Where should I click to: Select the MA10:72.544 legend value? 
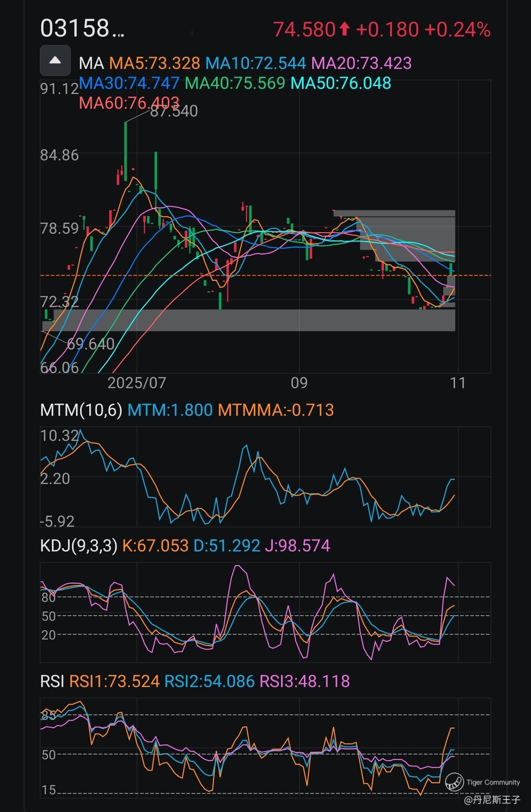click(x=256, y=63)
